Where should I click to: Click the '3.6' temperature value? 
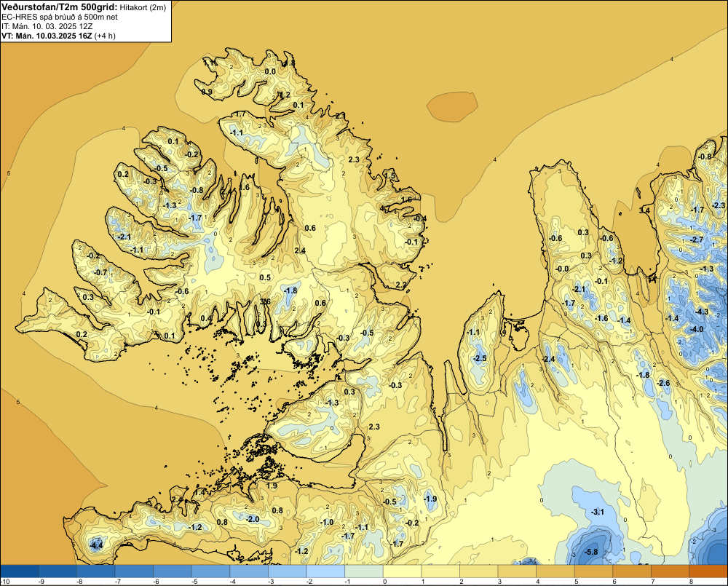pyautogui.click(x=265, y=302)
